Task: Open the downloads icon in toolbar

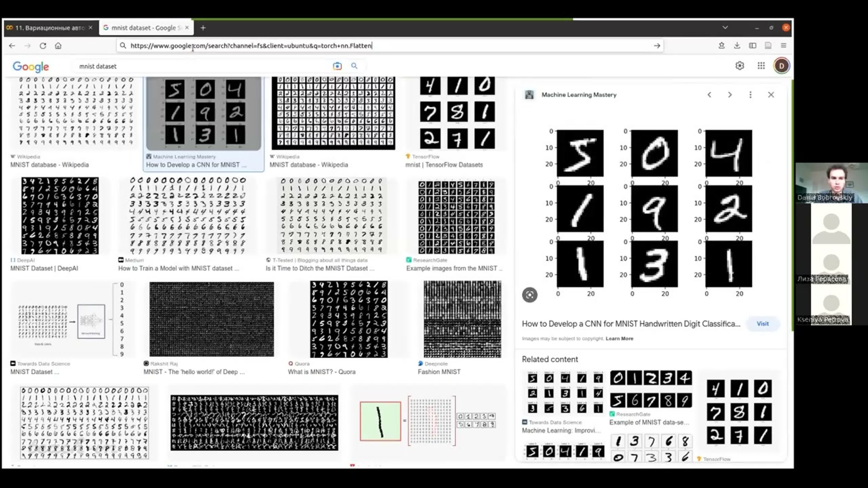Action: 737,46
